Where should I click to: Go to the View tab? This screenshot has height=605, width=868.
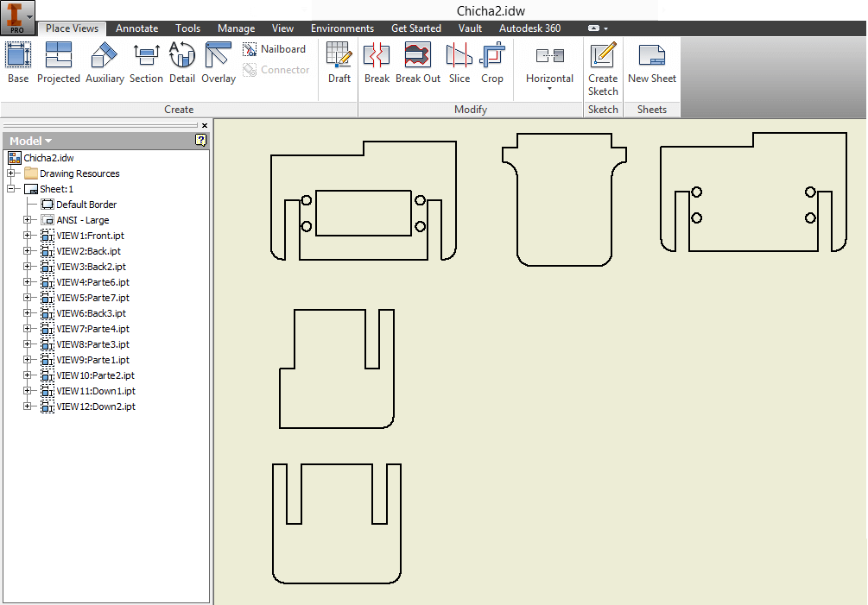pyautogui.click(x=282, y=28)
